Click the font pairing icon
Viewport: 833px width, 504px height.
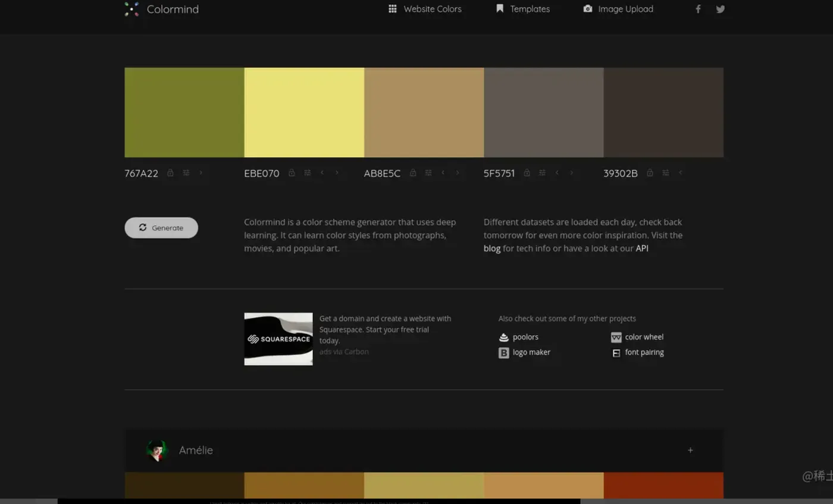(x=616, y=353)
